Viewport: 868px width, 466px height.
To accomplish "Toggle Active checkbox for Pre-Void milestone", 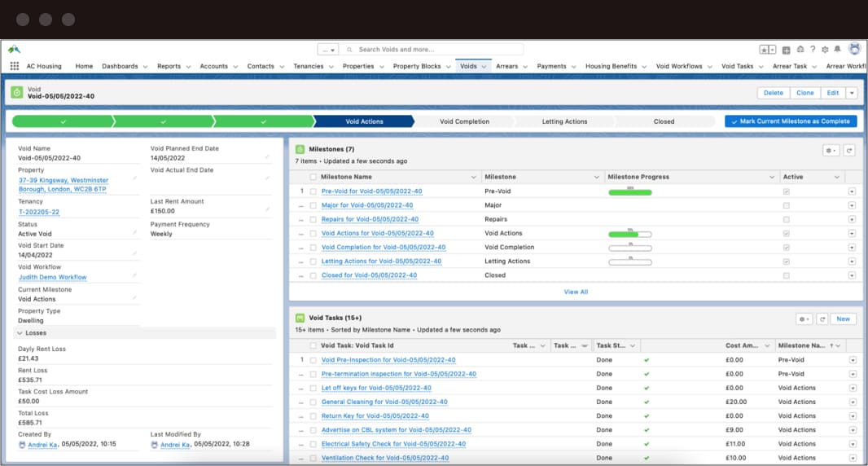I will pyautogui.click(x=786, y=191).
